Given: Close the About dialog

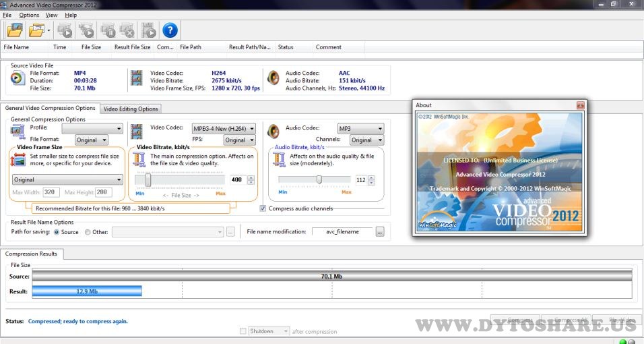Looking at the screenshot, I should point(580,105).
